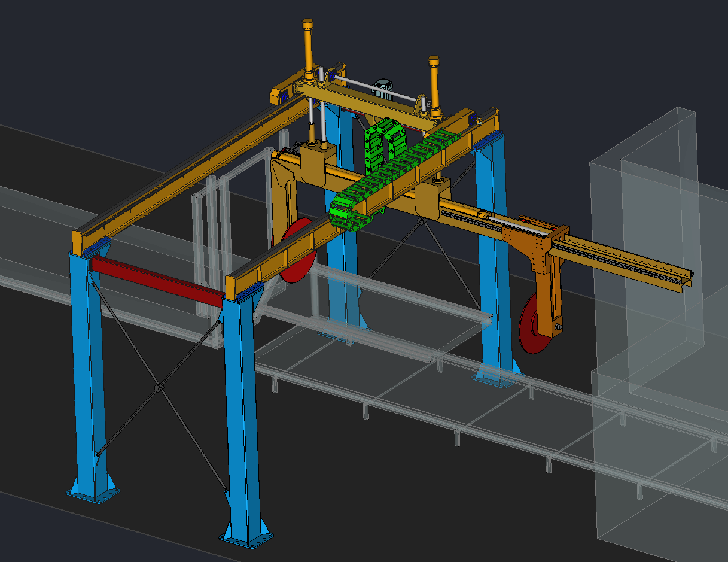Select the front left blue support column
Viewport: 728px width, 562px height.
coord(90,377)
